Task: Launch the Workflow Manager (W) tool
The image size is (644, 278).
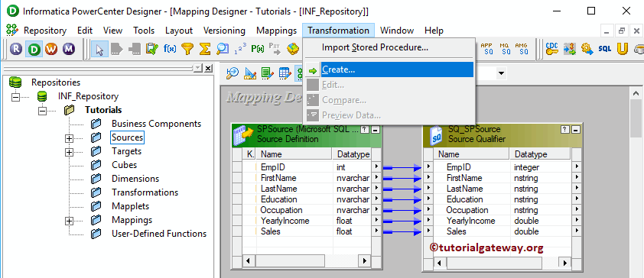Action: click(51, 49)
